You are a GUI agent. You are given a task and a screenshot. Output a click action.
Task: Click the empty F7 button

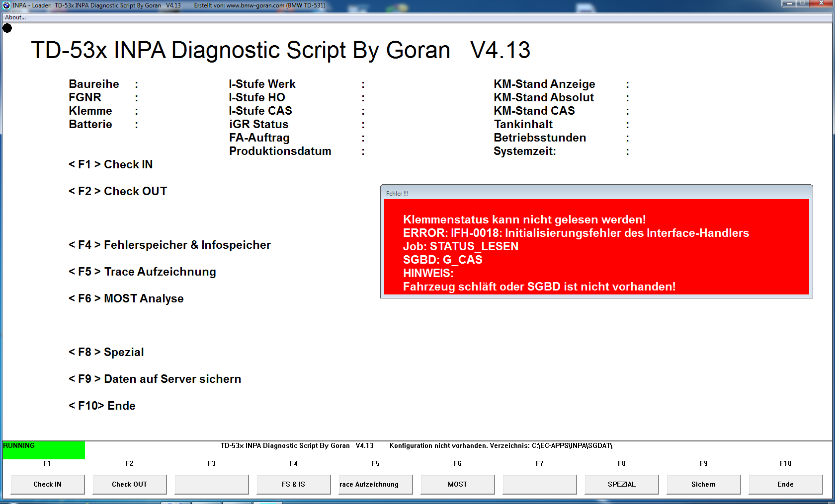pyautogui.click(x=540, y=484)
